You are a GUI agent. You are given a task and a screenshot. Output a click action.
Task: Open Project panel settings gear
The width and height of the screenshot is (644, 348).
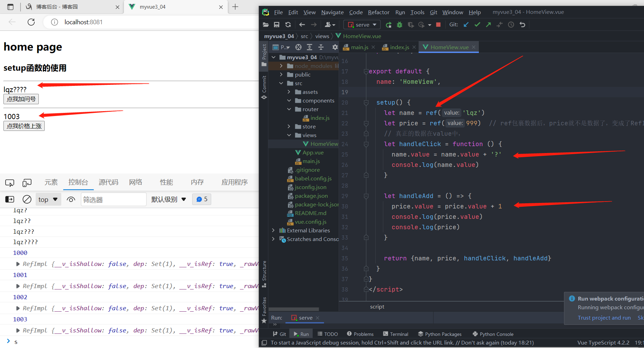(335, 47)
